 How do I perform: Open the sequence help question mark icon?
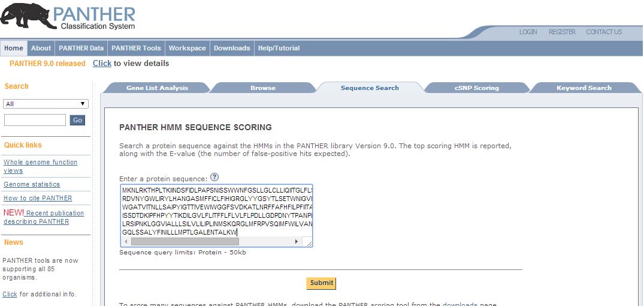[x=214, y=177]
